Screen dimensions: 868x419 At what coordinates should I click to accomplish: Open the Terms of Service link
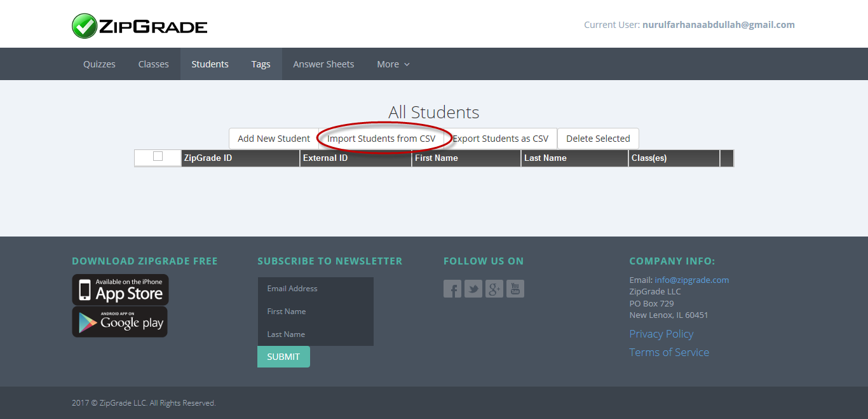(669, 352)
